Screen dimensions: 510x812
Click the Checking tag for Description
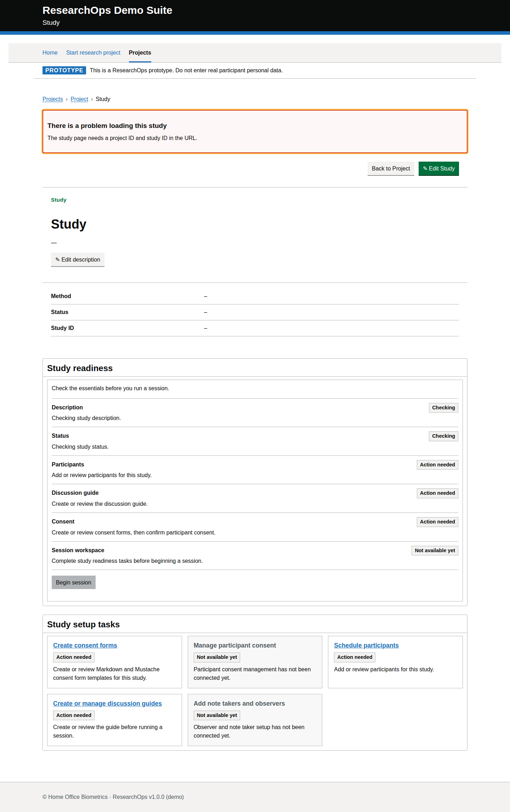click(443, 408)
